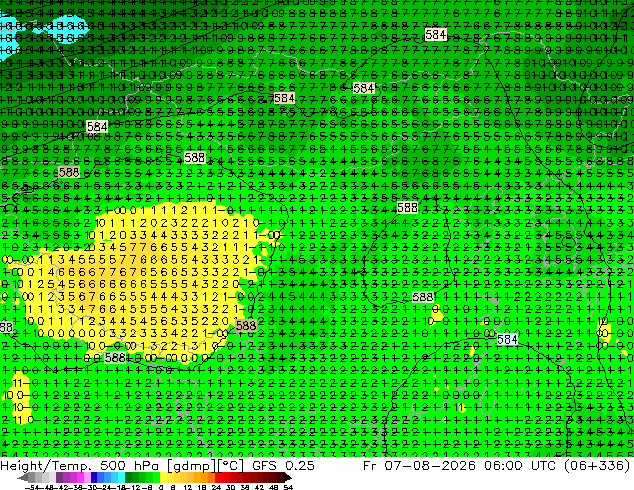Click the weekday abbreviation 'Fr'
The height and width of the screenshot is (490, 634).
[370, 466]
